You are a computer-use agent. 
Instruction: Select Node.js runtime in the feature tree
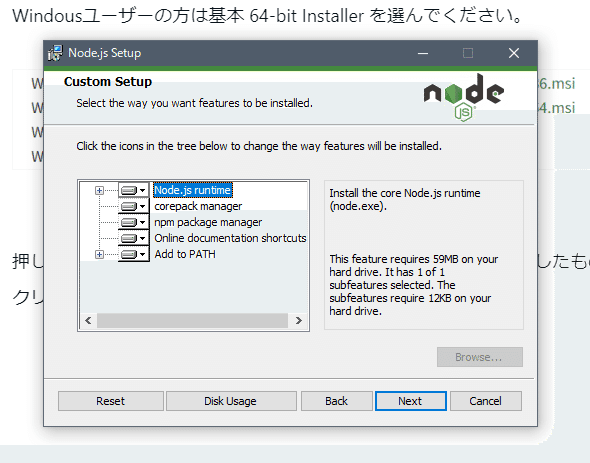193,190
